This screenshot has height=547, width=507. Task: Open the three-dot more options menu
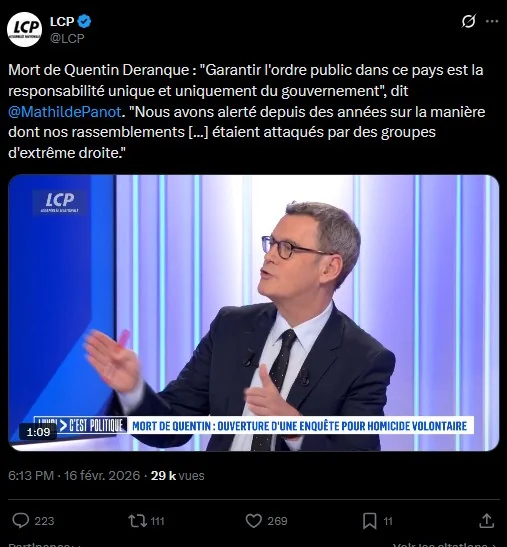tap(492, 21)
